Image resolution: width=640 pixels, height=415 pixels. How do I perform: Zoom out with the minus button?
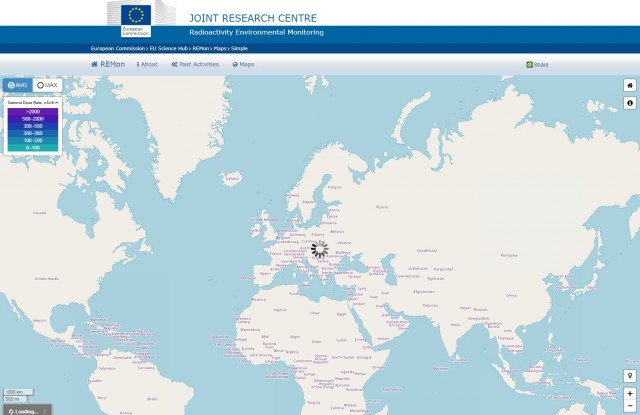click(630, 406)
